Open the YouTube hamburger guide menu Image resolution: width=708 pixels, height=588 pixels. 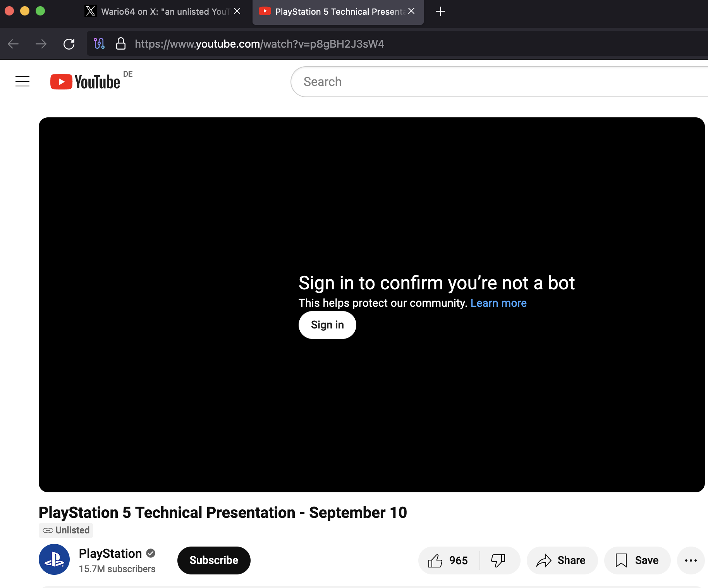[22, 81]
